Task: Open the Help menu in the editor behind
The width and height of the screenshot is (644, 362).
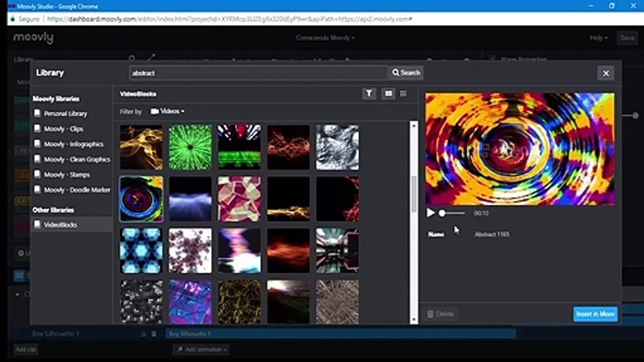Action: pos(598,38)
